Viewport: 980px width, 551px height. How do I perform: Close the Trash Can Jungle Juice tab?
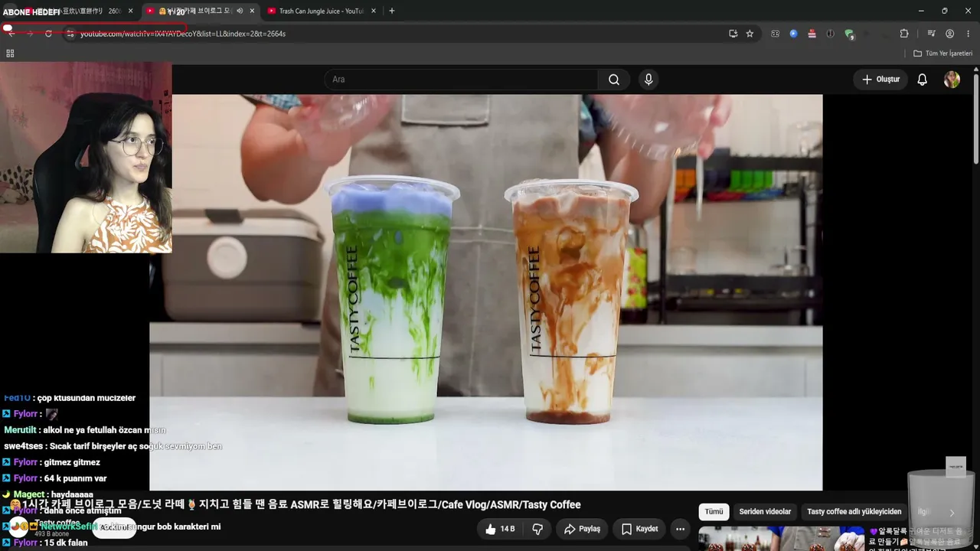(x=373, y=11)
